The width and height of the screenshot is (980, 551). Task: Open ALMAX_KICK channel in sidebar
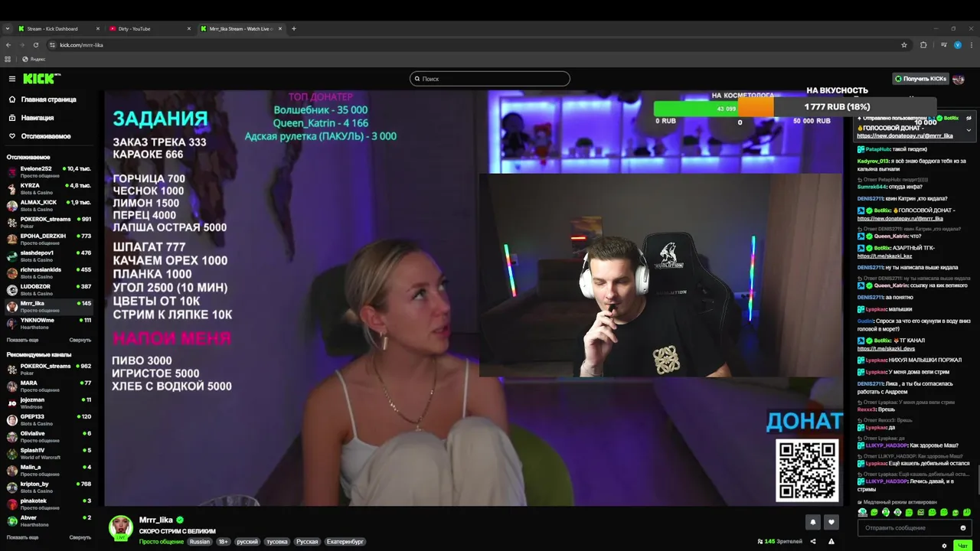[50, 206]
